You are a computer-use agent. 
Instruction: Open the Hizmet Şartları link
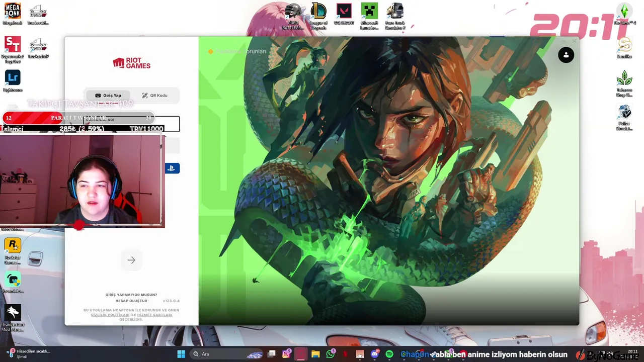(155, 315)
